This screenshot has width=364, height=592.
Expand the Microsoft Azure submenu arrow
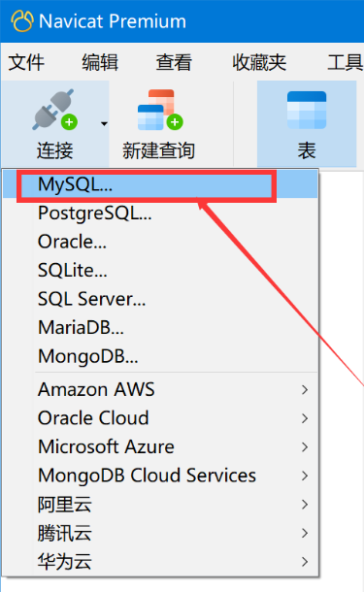click(305, 447)
